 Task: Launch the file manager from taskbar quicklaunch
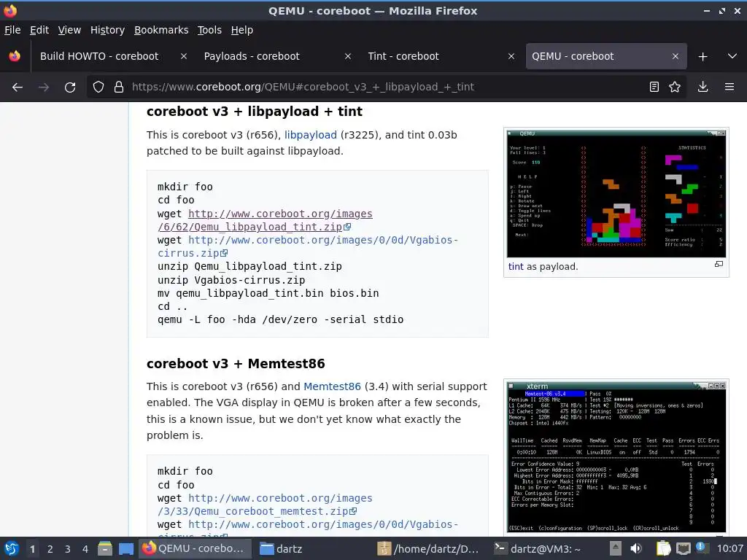click(105, 548)
